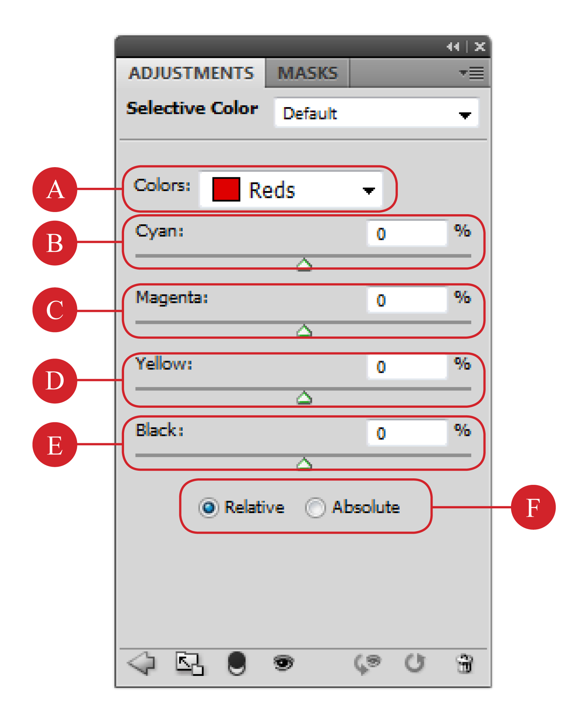Click the view previous state icon

click(x=367, y=664)
